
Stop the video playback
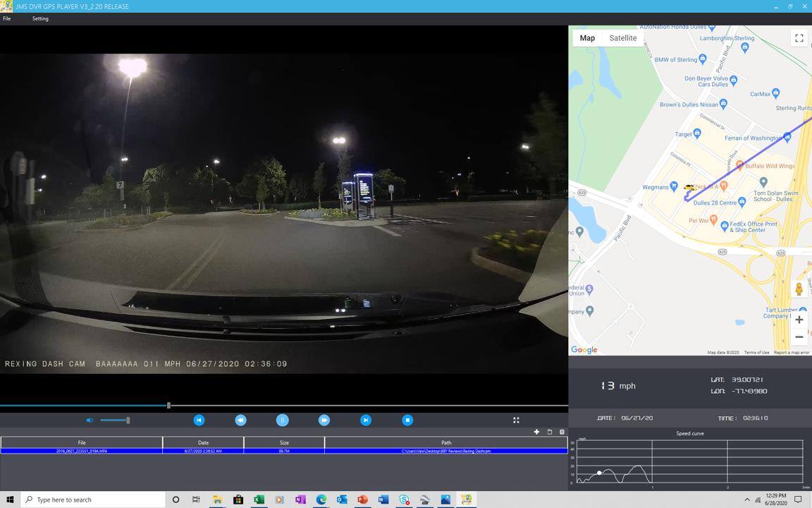(x=407, y=420)
